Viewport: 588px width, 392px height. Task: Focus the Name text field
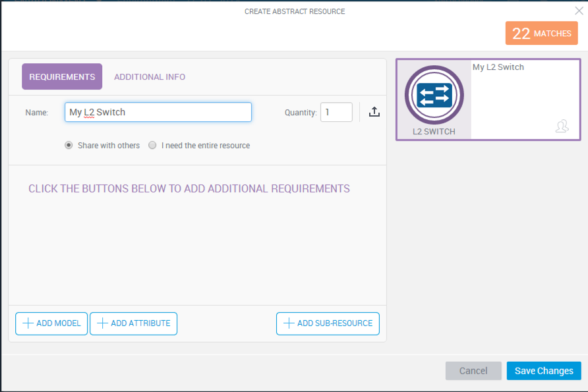click(158, 112)
